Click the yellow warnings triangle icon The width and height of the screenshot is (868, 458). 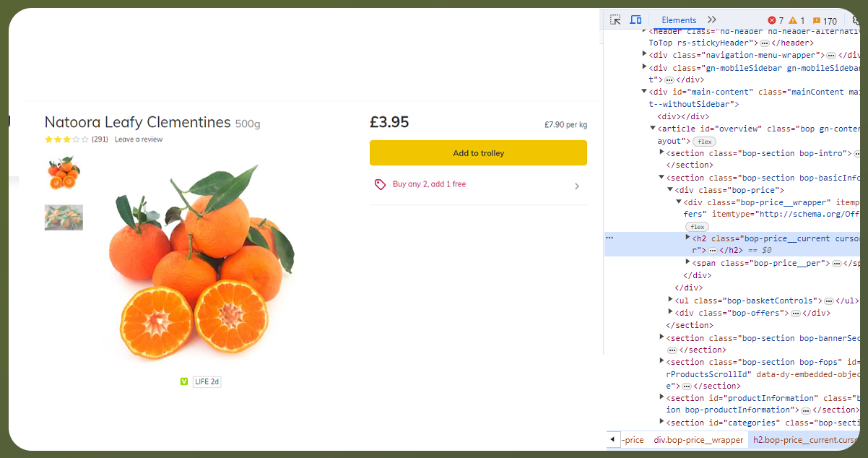click(x=793, y=21)
